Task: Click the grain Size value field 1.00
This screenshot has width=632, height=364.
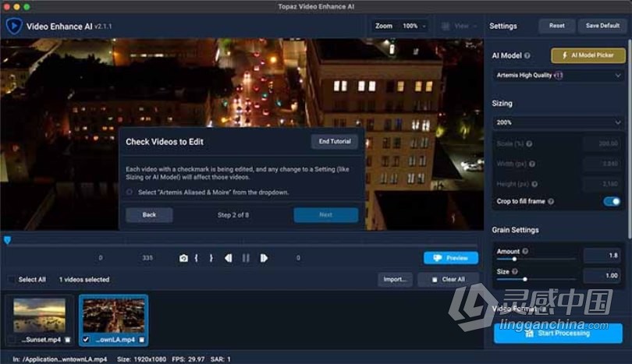Action: point(602,275)
